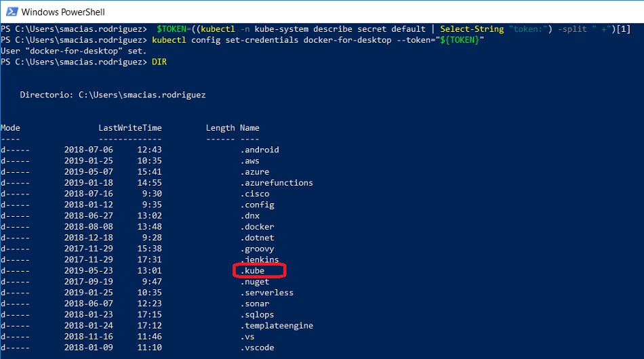Image resolution: width=644 pixels, height=359 pixels.
Task: Click the Length column header
Action: [220, 128]
